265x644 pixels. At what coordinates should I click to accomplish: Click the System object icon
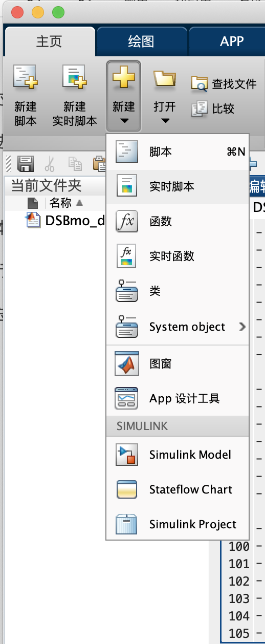127,327
